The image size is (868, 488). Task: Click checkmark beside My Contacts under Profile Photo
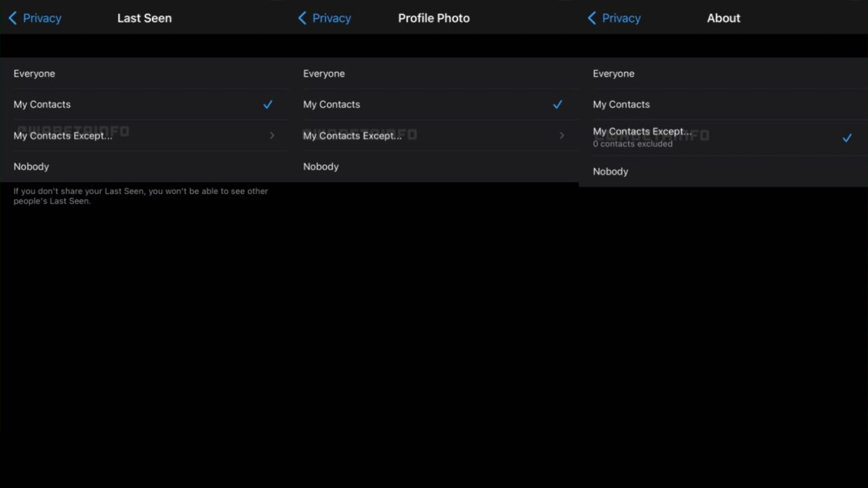(x=557, y=104)
